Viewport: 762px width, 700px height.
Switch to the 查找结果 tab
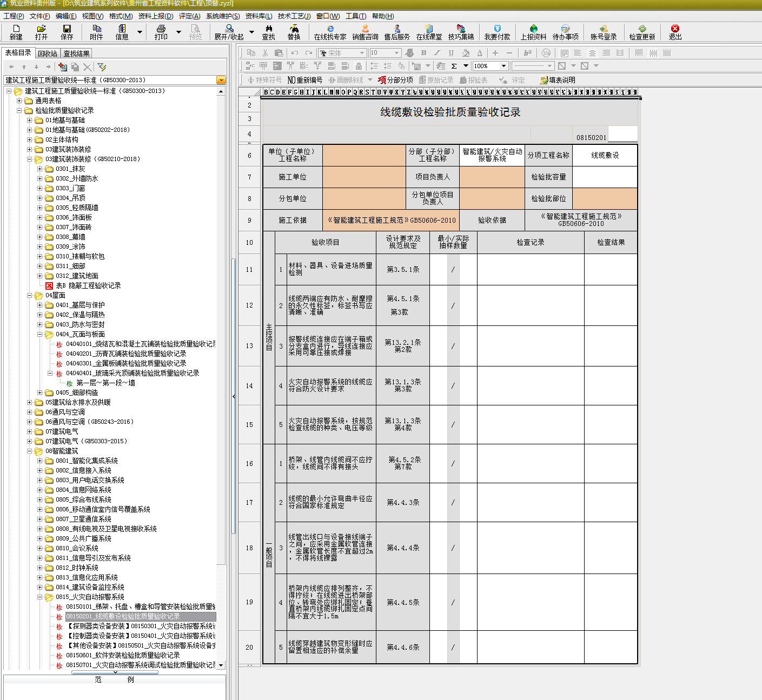[x=76, y=54]
